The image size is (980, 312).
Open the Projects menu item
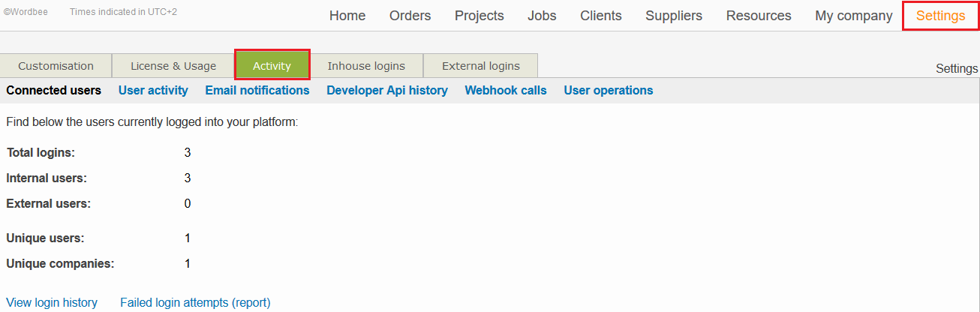coord(479,16)
